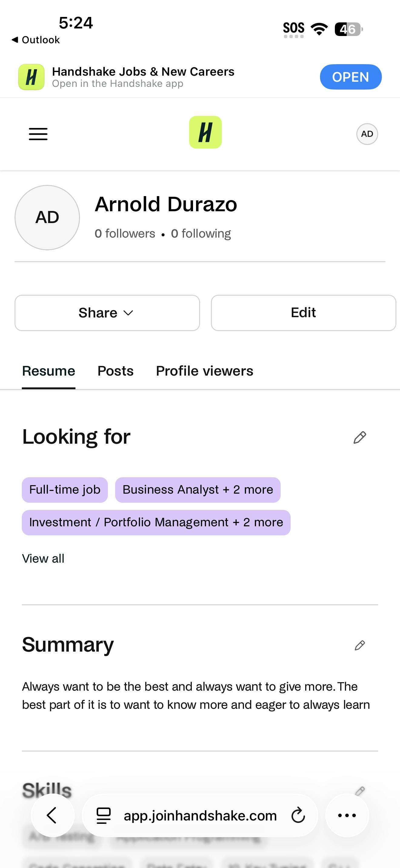400x868 pixels.
Task: Open the AD account avatar in header
Action: point(367,134)
